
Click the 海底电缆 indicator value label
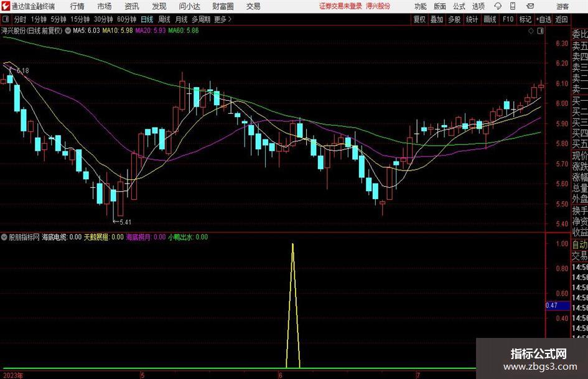tap(62, 237)
